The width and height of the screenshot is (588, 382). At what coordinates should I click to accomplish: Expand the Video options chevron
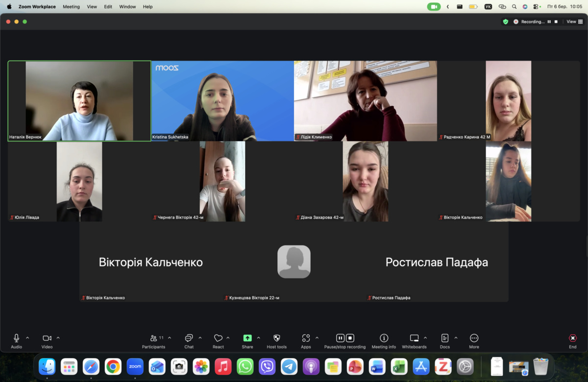[x=58, y=338]
